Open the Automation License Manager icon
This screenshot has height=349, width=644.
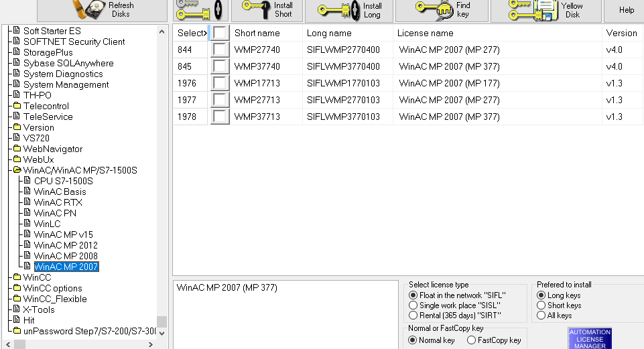pos(590,338)
